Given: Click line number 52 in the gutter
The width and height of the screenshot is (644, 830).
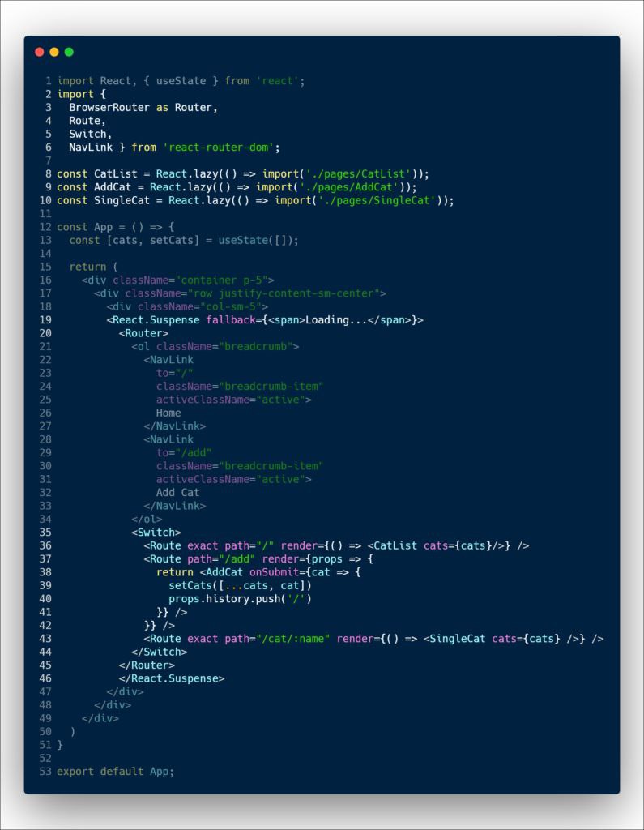Looking at the screenshot, I should point(45,758).
